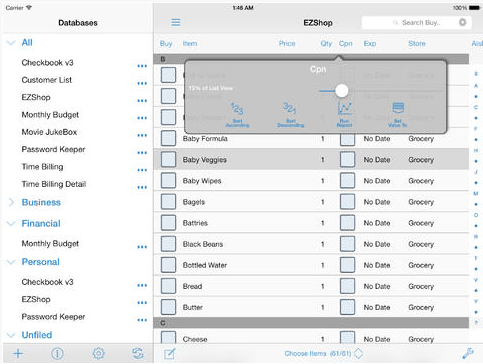Tap the compose new record icon
The width and height of the screenshot is (483, 364).
point(169,353)
